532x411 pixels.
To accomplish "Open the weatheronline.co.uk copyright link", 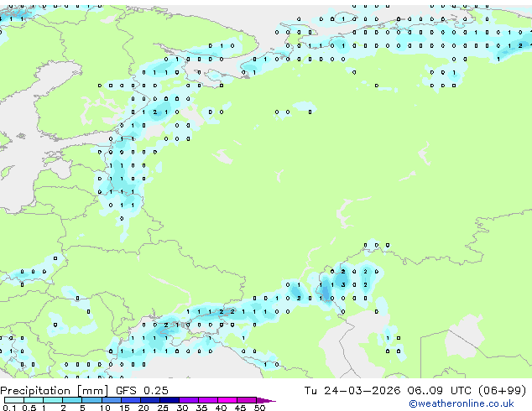I will (x=461, y=403).
